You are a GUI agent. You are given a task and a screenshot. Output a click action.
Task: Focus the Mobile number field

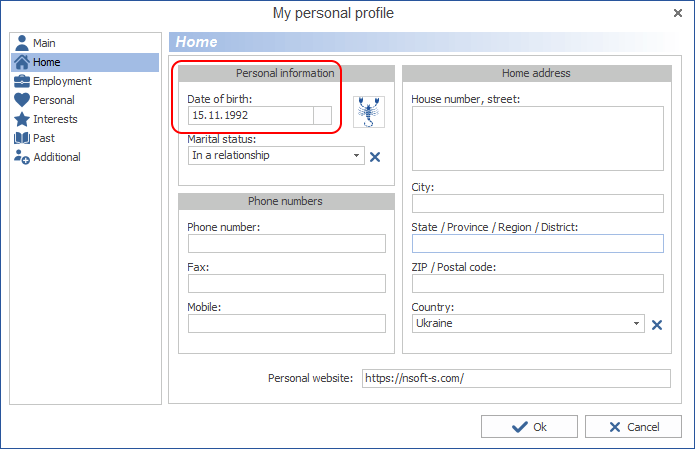[x=286, y=323]
